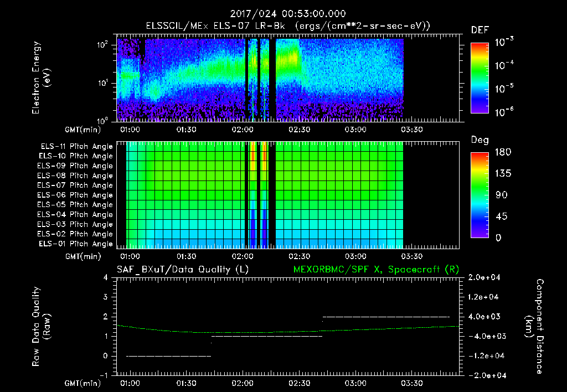This screenshot has height=392, width=567.
Task: Select the ELS-08 Pitch Angle row label
Action: click(75, 176)
